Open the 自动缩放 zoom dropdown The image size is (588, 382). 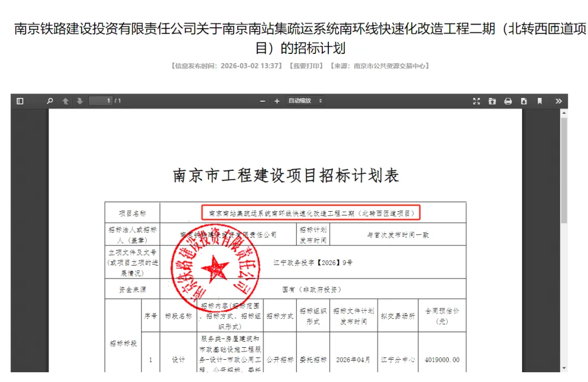304,101
